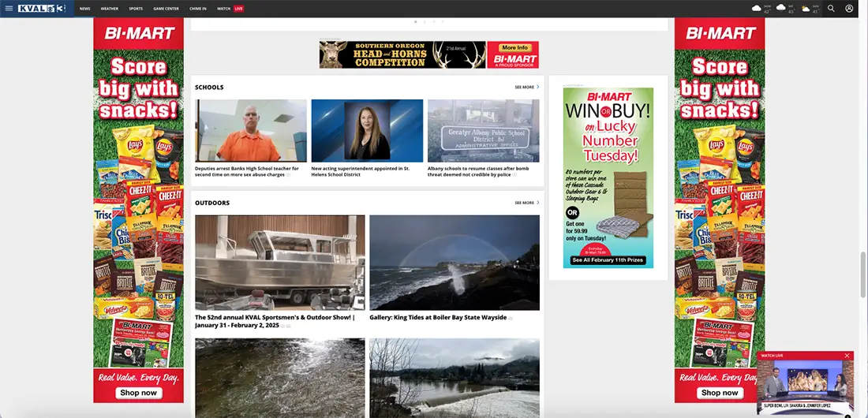Close the Watch Live mini player
Image resolution: width=868 pixels, height=418 pixels.
point(847,356)
